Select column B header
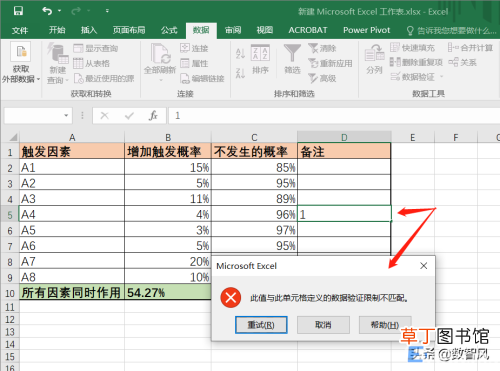The width and height of the screenshot is (500, 371). [x=168, y=137]
